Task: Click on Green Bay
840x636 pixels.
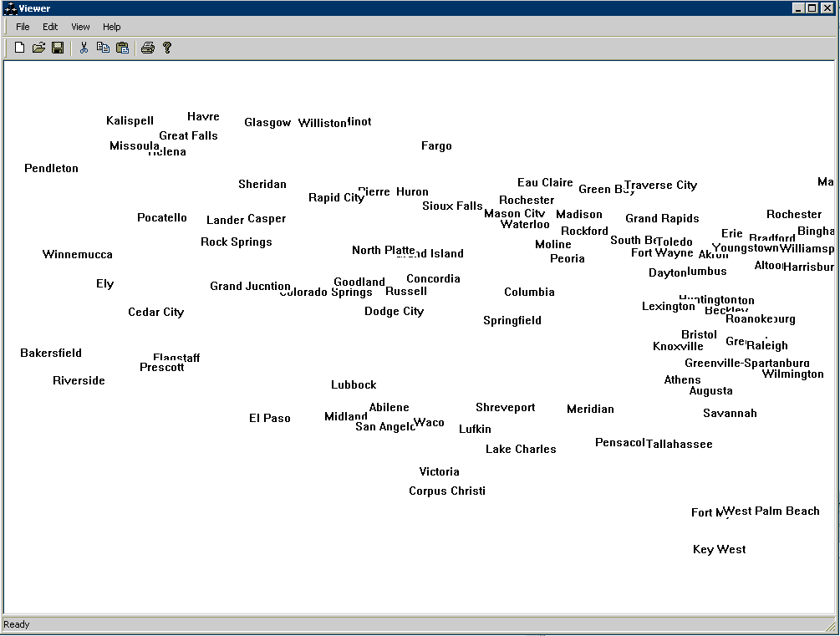Action: [x=604, y=189]
